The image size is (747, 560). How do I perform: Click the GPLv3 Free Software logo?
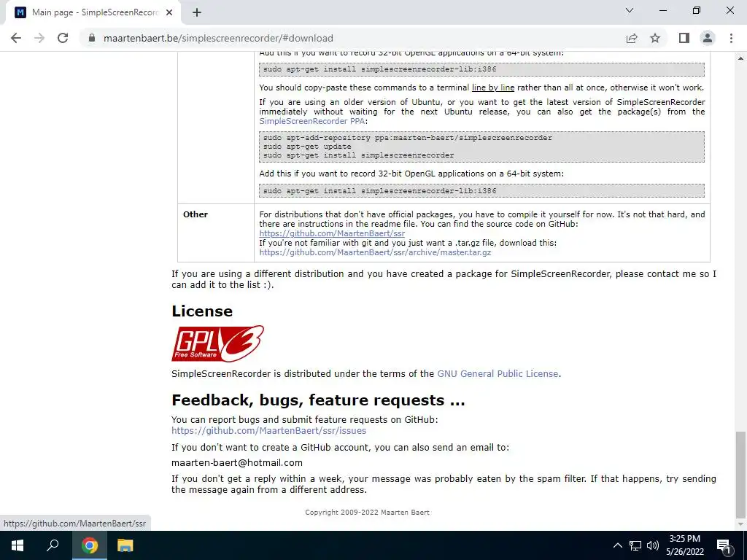pos(217,343)
